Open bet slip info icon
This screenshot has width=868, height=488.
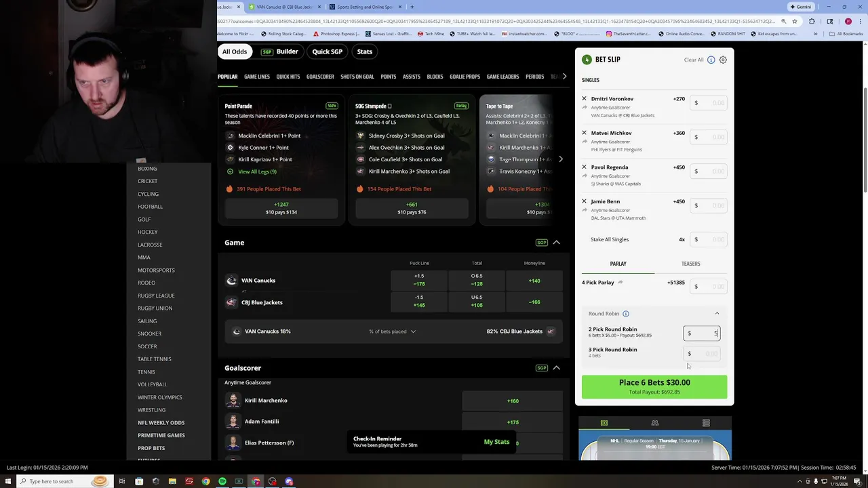click(711, 60)
